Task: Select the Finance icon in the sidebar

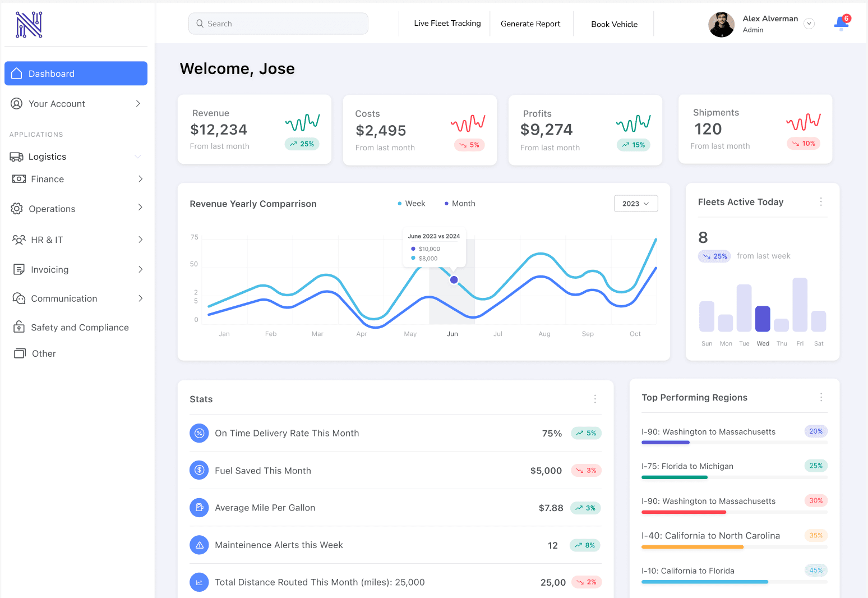Action: [19, 179]
